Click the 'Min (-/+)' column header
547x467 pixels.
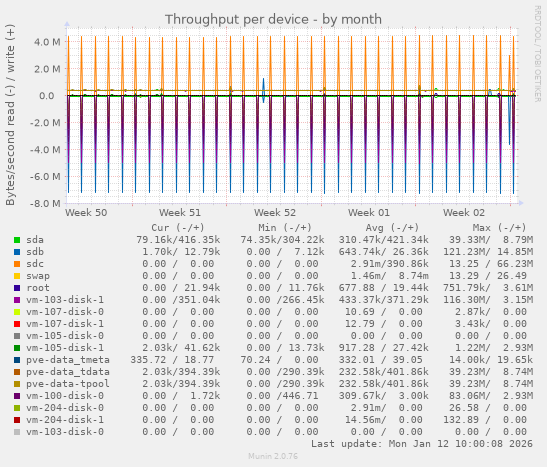click(285, 228)
